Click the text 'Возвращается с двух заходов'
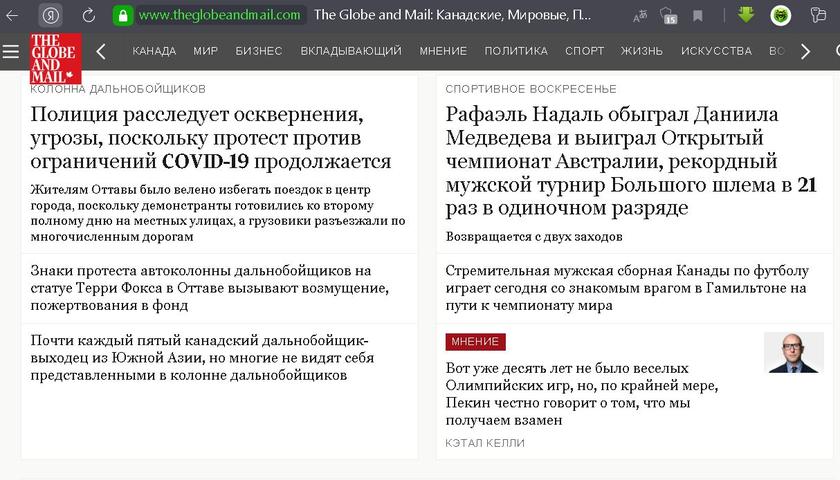Image resolution: width=840 pixels, height=480 pixels. pyautogui.click(x=534, y=237)
